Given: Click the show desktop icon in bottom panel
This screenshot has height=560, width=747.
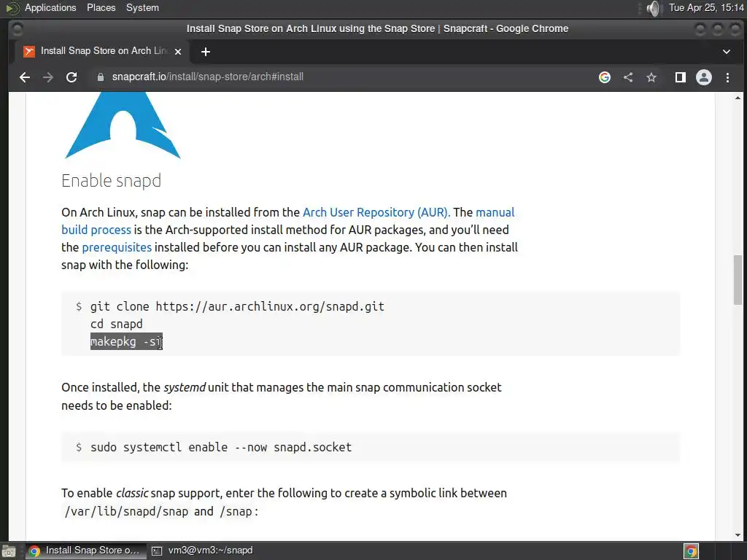Looking at the screenshot, I should pos(9,551).
